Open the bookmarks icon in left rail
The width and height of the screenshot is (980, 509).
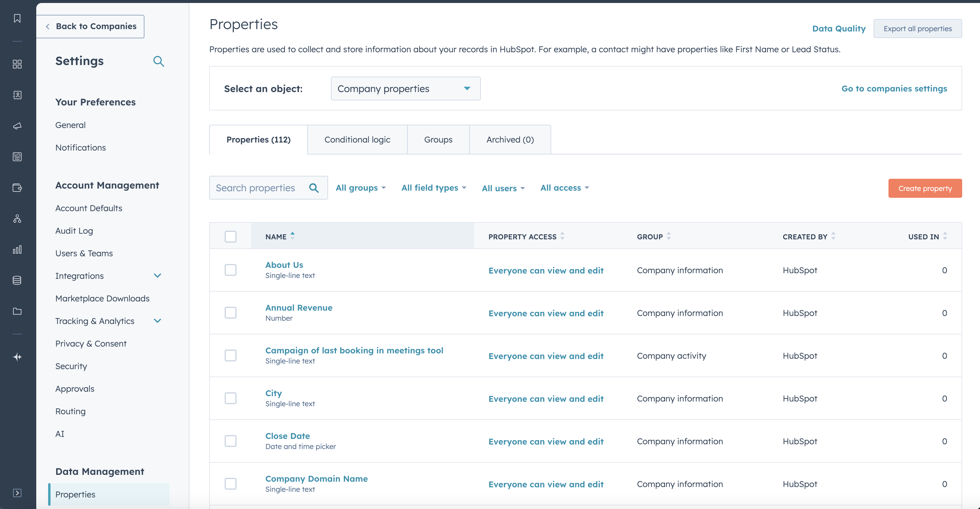[x=17, y=18]
